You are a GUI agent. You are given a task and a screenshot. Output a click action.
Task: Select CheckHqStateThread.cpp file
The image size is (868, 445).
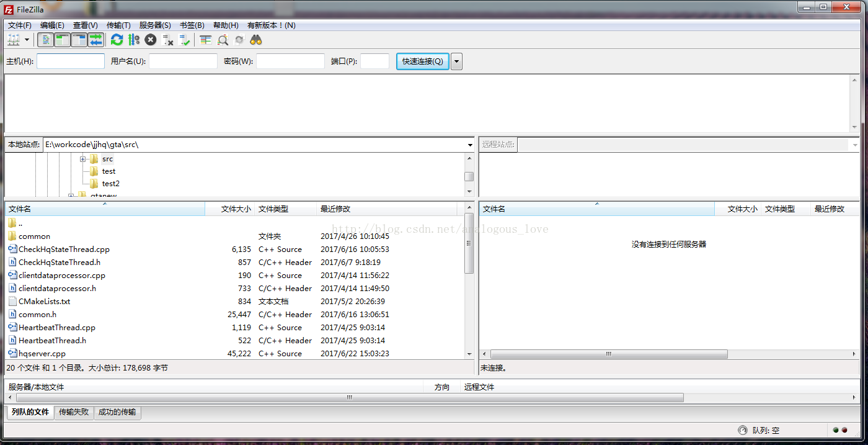234,249
